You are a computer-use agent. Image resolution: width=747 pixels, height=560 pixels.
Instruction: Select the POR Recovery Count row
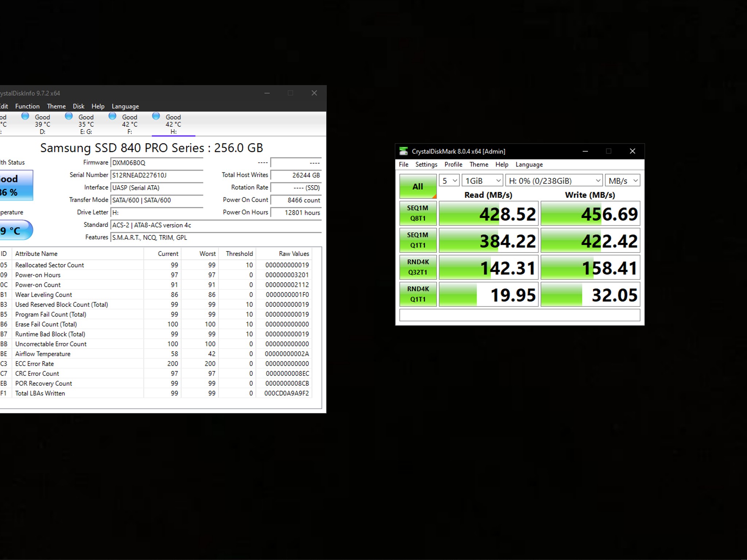[x=156, y=383]
